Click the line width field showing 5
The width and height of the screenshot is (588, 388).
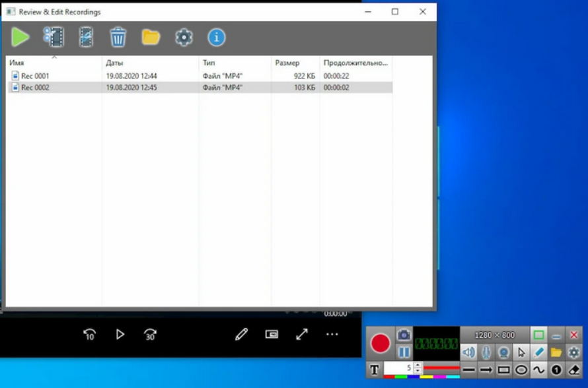coord(399,368)
